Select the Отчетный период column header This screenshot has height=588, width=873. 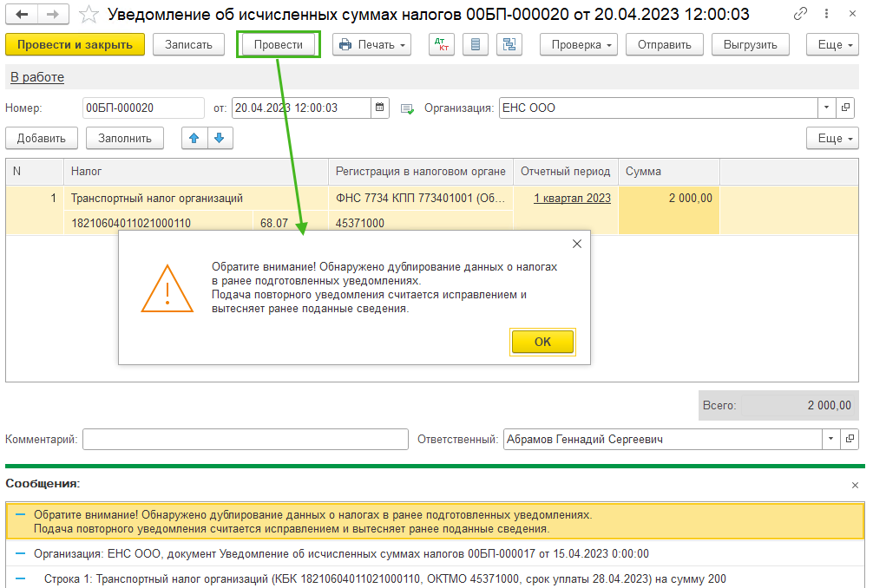566,172
